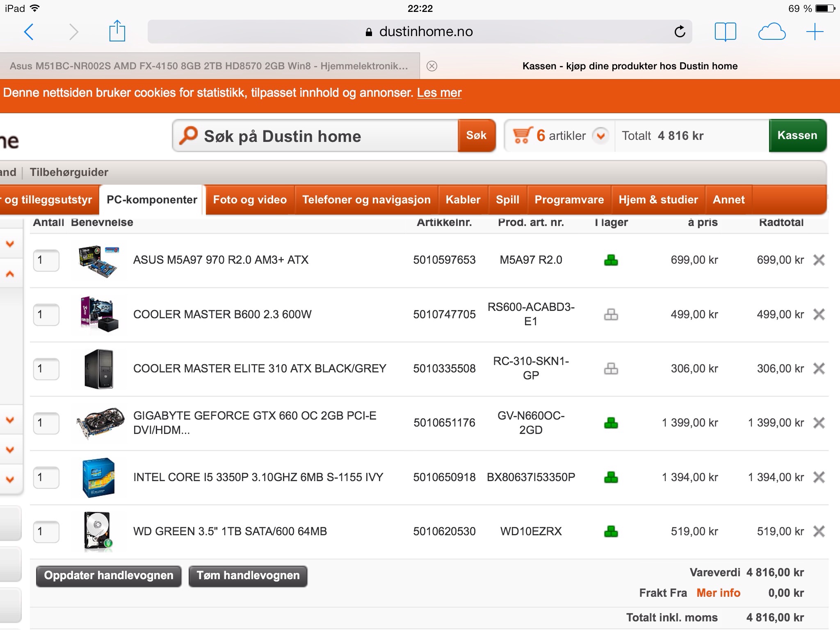Image resolution: width=840 pixels, height=630 pixels.
Task: Open Telefoner og navigasjon category
Action: pyautogui.click(x=366, y=200)
